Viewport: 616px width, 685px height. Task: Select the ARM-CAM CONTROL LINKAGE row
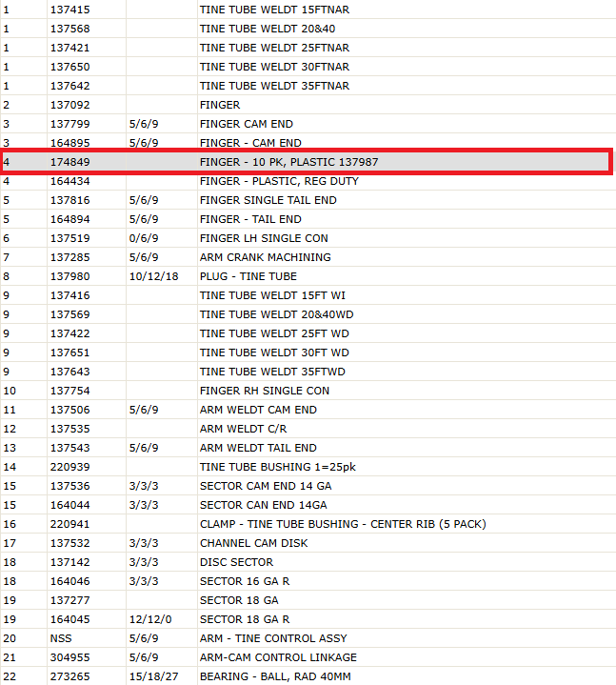coord(308,657)
